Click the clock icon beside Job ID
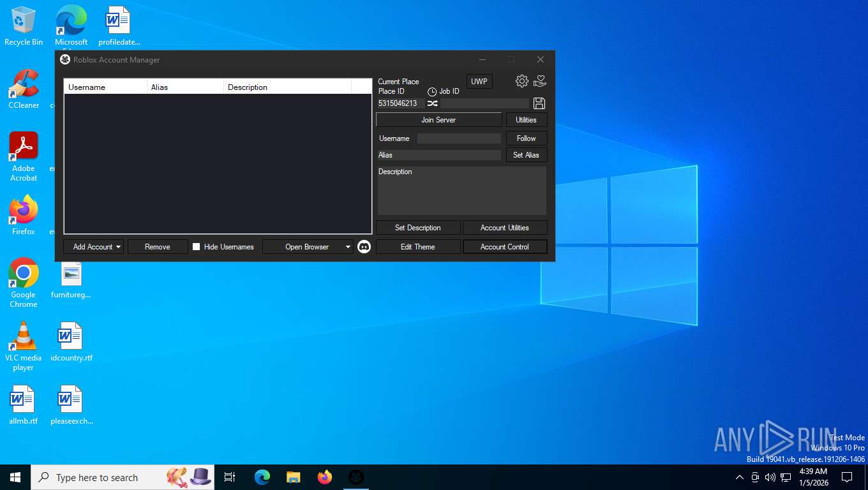This screenshot has height=490, width=868. coord(432,92)
